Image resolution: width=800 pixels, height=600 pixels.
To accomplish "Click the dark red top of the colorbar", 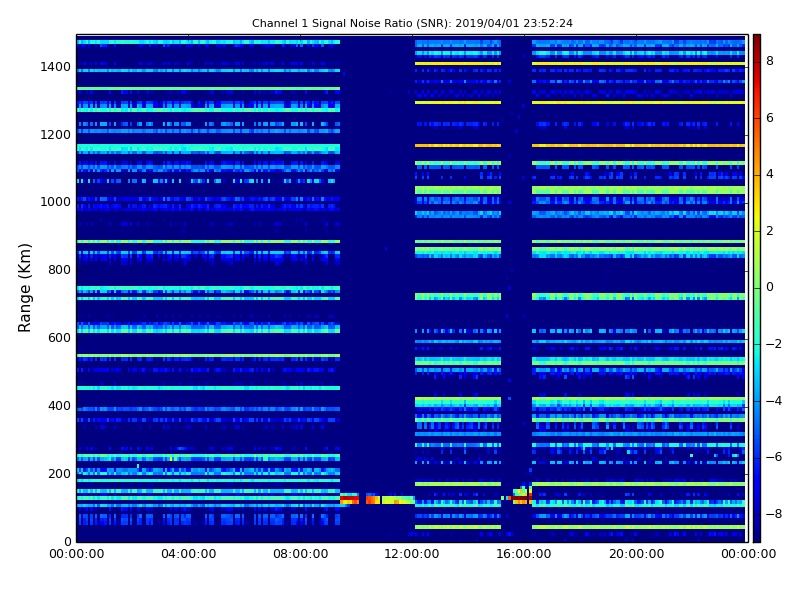I will point(757,41).
